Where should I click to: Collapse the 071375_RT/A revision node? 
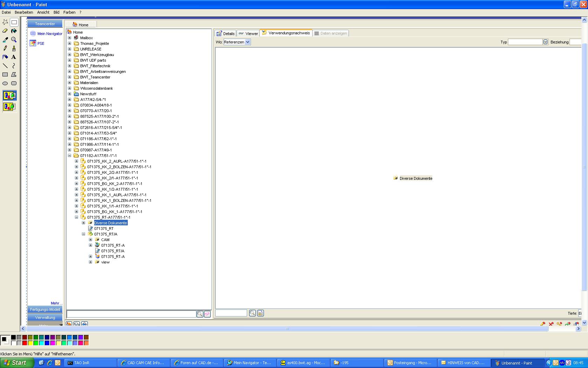(x=84, y=234)
